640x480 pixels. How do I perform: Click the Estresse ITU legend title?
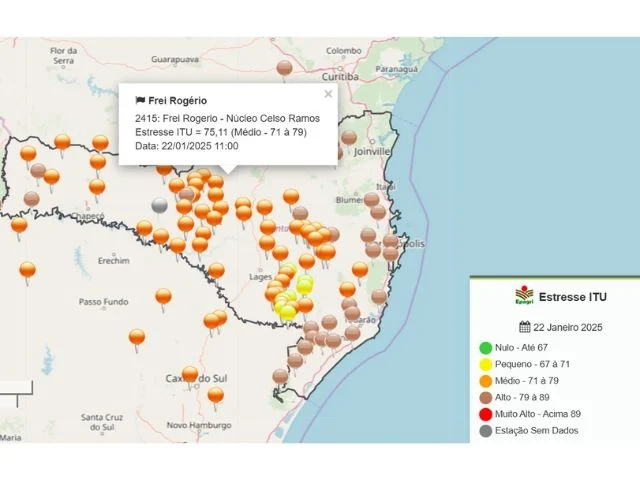click(x=572, y=297)
